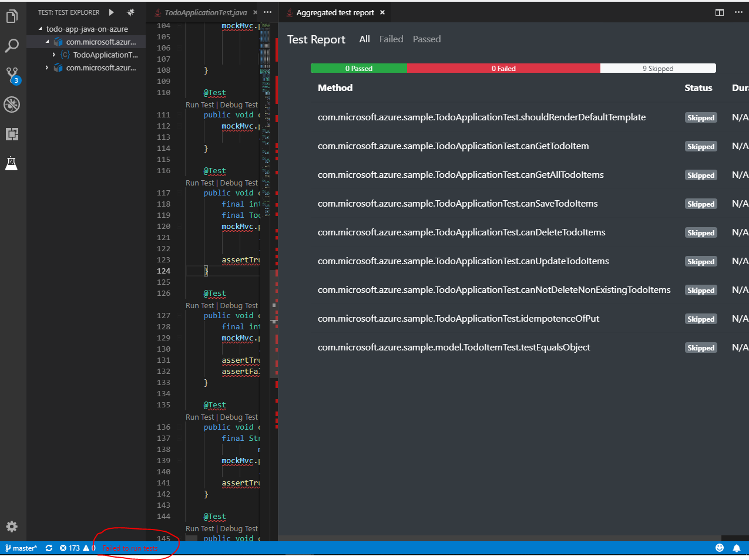
Task: Expand the TodoApplicationT class node
Action: [53, 55]
